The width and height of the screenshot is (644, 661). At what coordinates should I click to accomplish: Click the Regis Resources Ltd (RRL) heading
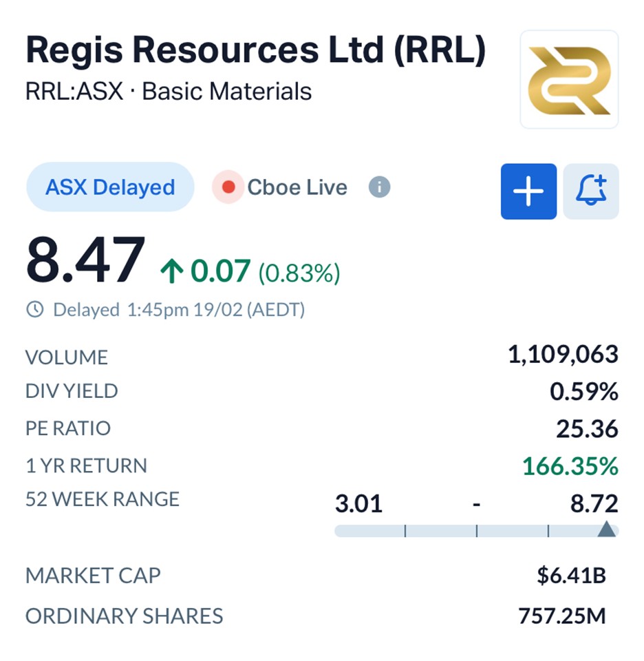tap(255, 51)
